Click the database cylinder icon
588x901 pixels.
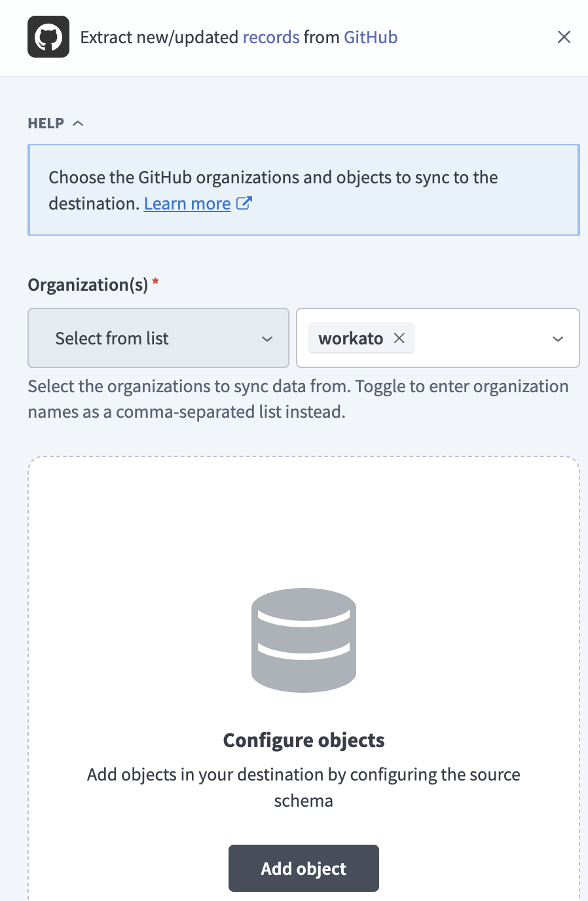pyautogui.click(x=304, y=640)
